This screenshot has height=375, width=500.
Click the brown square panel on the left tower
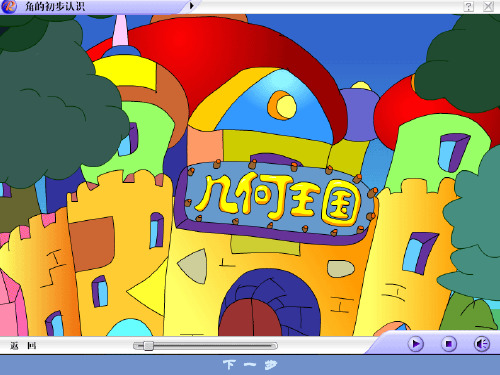coord(92,243)
